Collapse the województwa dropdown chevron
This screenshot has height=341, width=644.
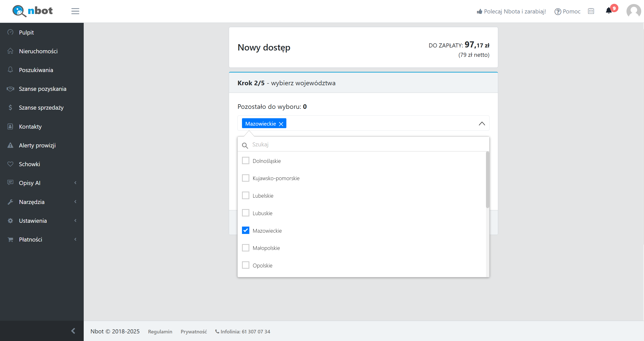point(482,124)
